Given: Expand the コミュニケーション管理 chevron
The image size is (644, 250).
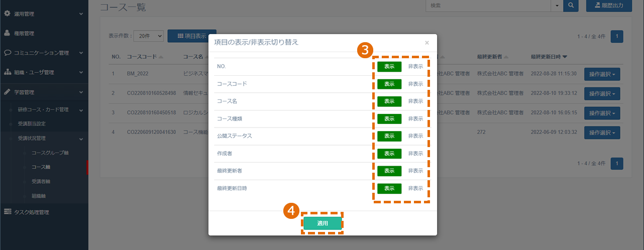Looking at the screenshot, I should click(81, 53).
